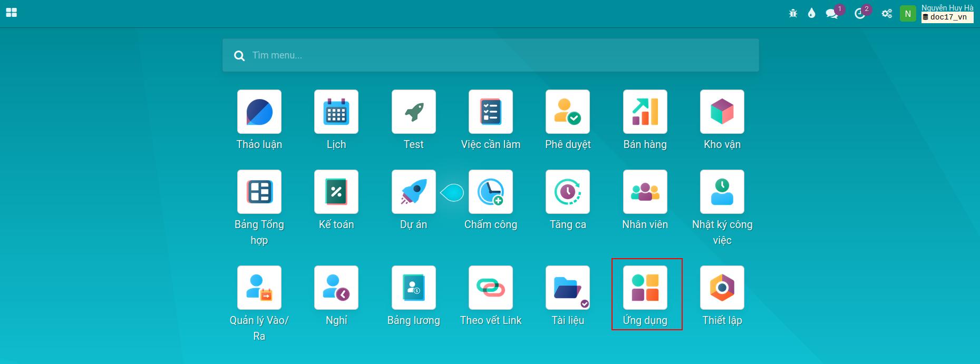Open the Nhật ký công việc app
Viewport: 980px width, 364px height.
pyautogui.click(x=722, y=192)
